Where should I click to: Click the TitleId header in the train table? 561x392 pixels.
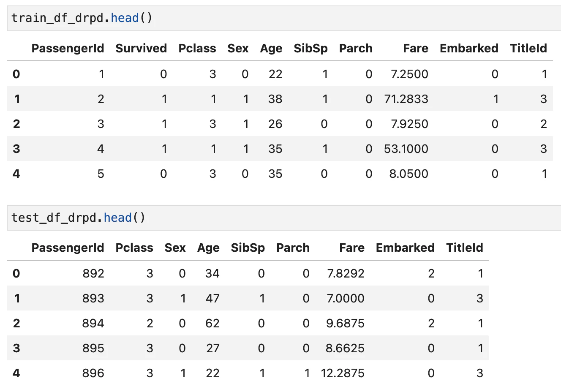(528, 48)
